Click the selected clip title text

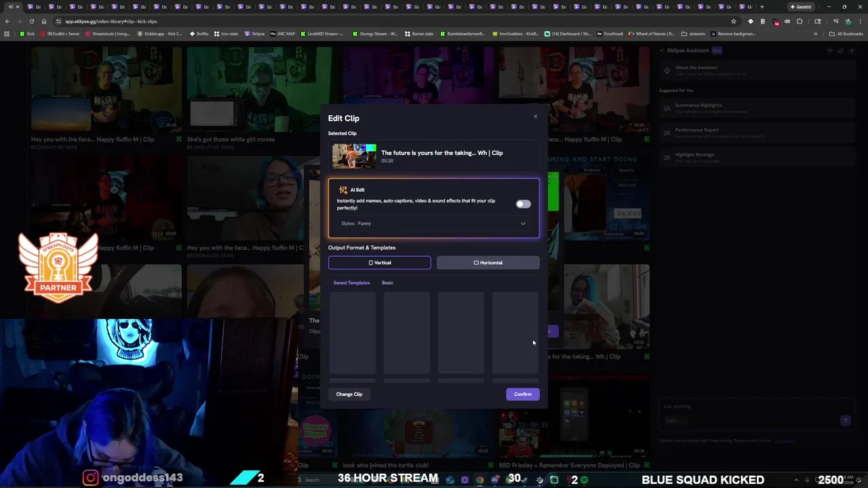coord(442,153)
